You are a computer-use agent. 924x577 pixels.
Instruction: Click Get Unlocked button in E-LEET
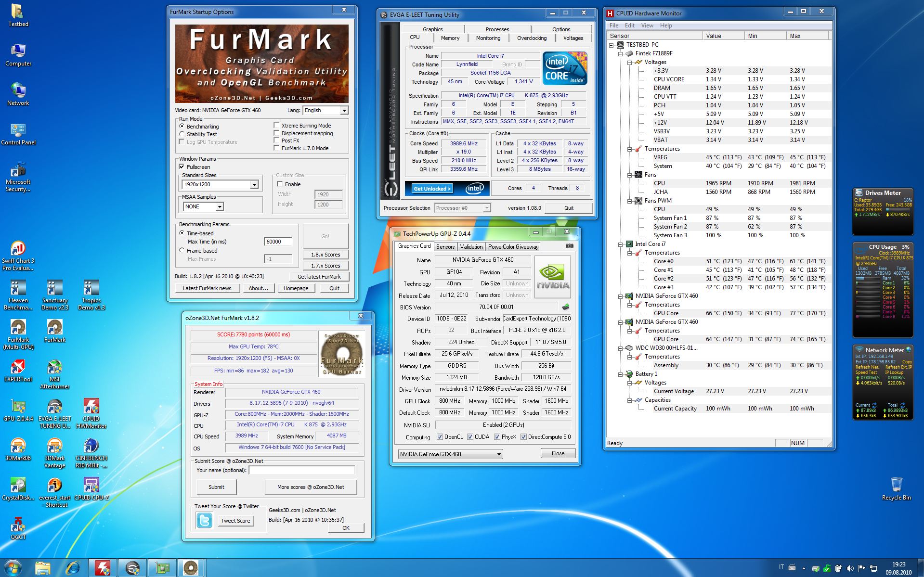(x=432, y=189)
